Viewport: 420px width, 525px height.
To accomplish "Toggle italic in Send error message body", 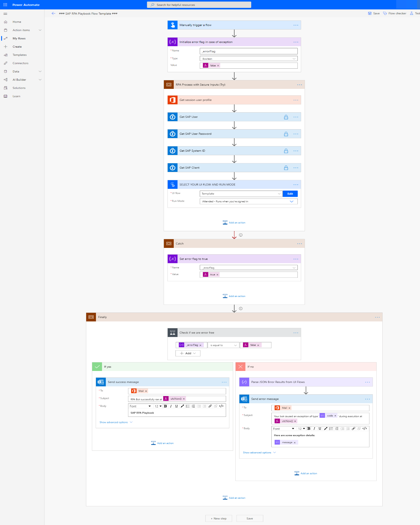I will 314,429.
